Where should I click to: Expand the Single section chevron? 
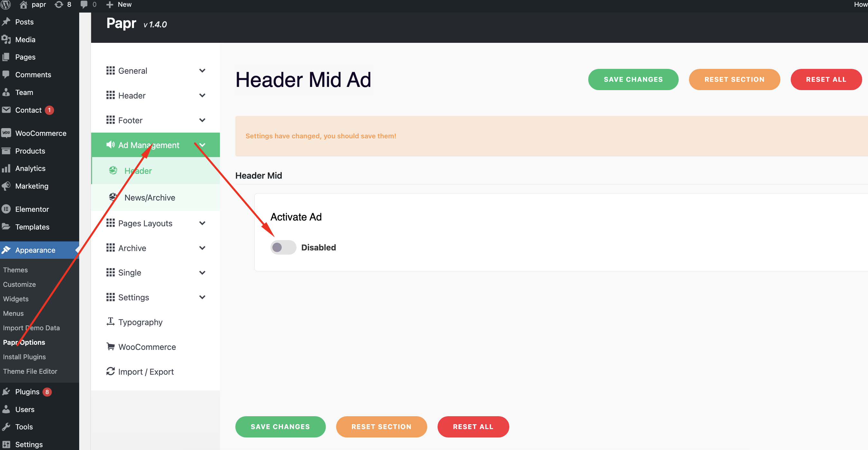[202, 273]
